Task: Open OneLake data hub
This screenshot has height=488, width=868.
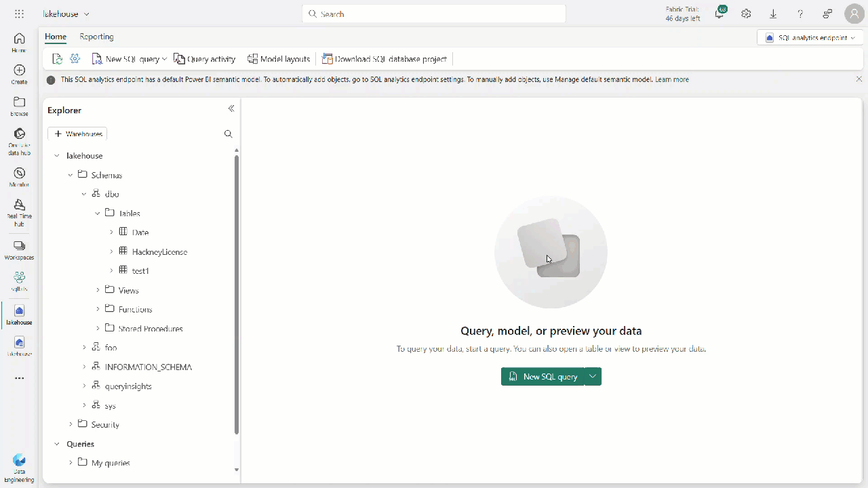Action: pyautogui.click(x=19, y=142)
